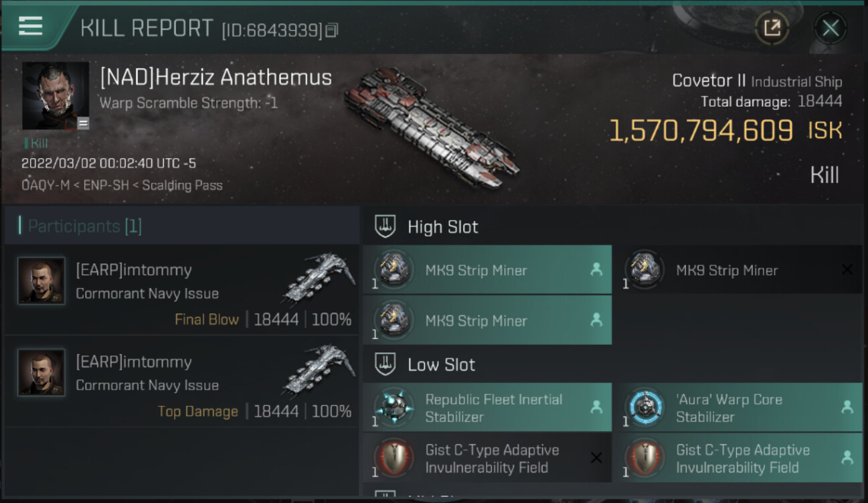Click the small badge on victim portrait
Viewport: 868px width, 503px height.
(x=83, y=123)
